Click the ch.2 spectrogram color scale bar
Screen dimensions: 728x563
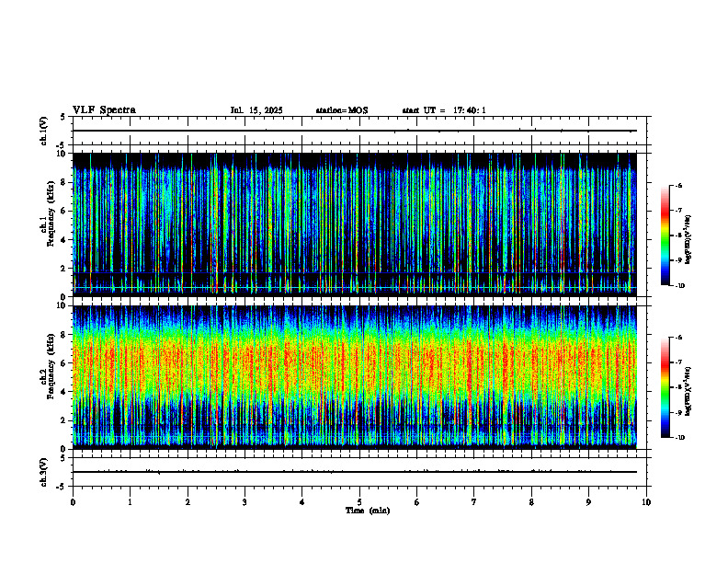[665, 387]
